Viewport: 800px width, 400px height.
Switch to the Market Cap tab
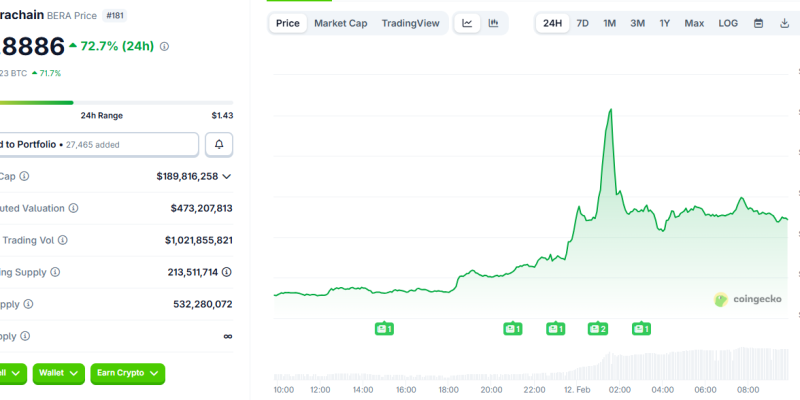click(340, 23)
